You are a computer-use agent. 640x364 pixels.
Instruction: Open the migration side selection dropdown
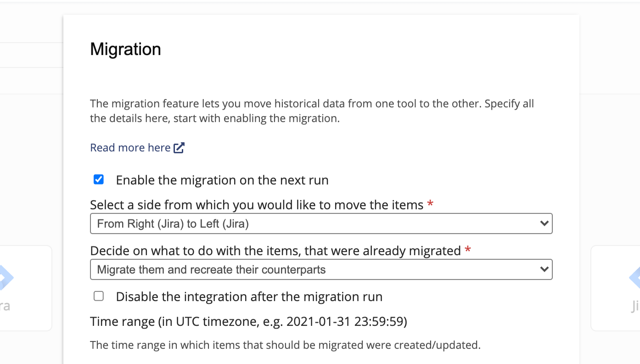[321, 224]
